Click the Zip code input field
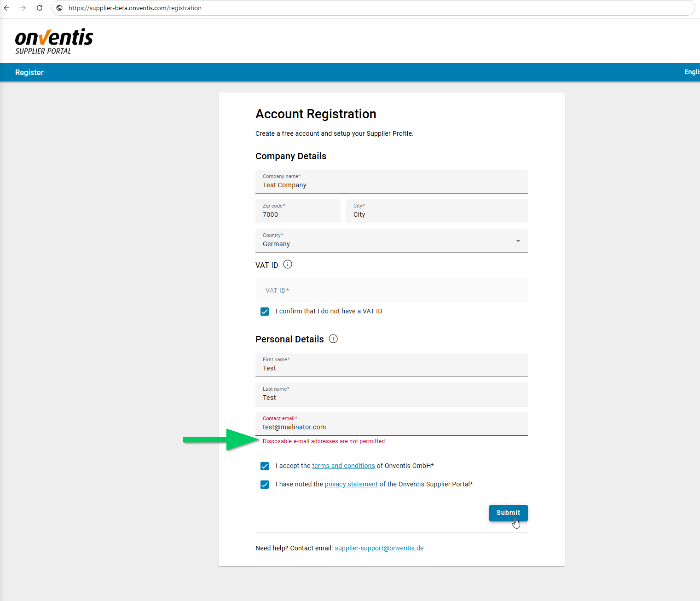Screen dimensions: 700x601 298,214
